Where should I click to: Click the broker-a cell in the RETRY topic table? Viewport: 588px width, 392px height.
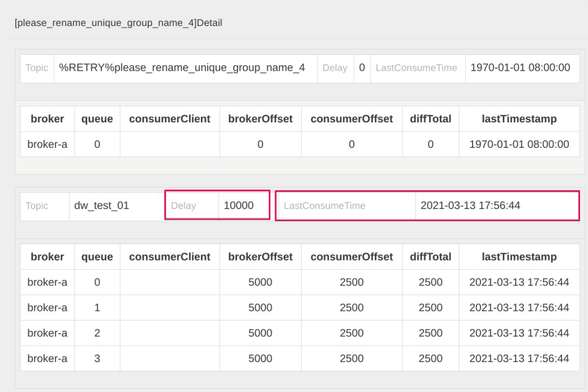pyautogui.click(x=47, y=144)
